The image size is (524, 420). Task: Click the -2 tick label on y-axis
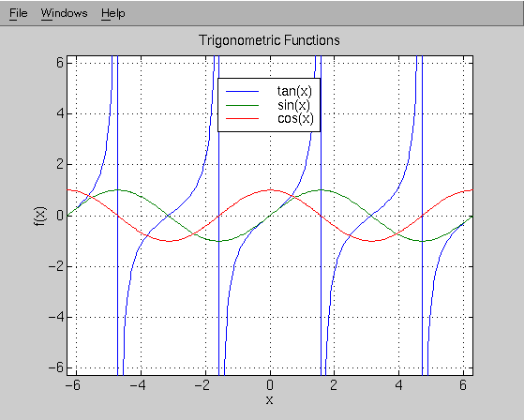coord(56,266)
